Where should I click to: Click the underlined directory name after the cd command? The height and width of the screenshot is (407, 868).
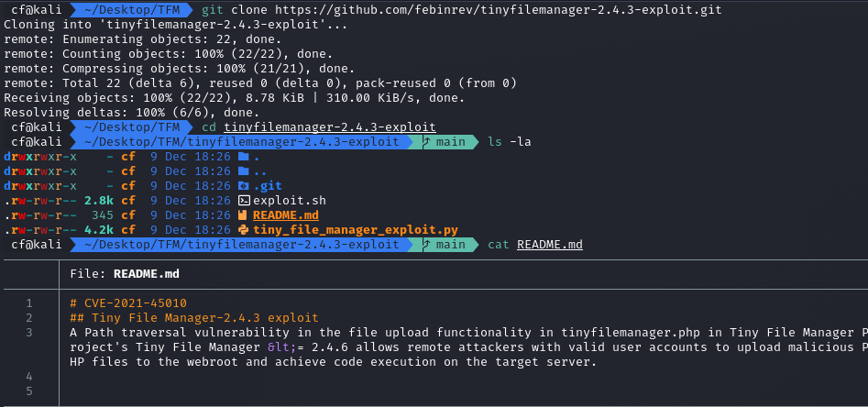coord(330,126)
